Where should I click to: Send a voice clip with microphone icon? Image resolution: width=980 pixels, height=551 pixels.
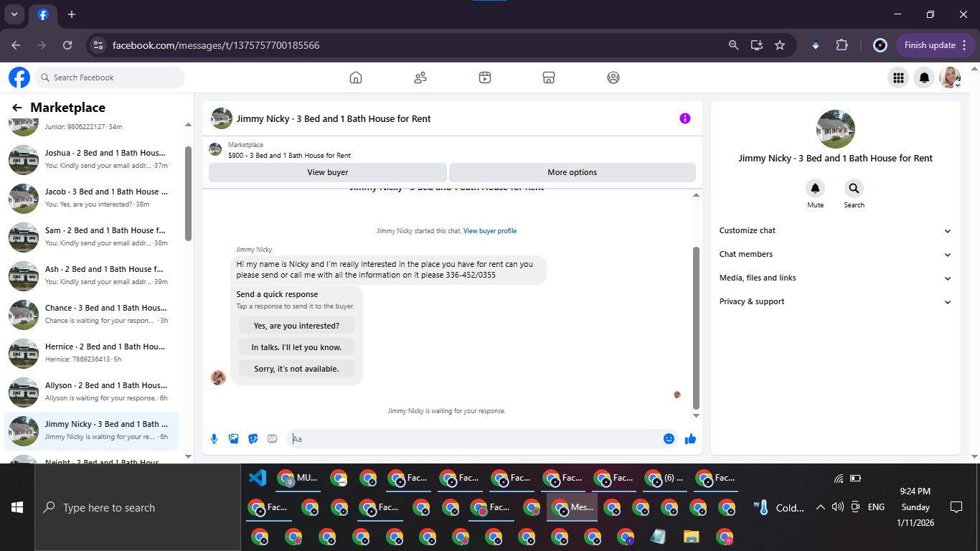[214, 439]
